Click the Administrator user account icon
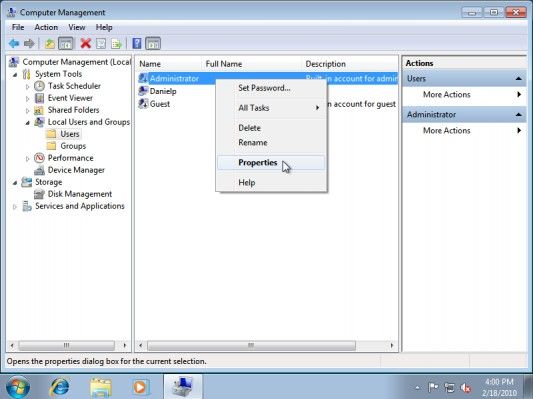 pyautogui.click(x=143, y=78)
